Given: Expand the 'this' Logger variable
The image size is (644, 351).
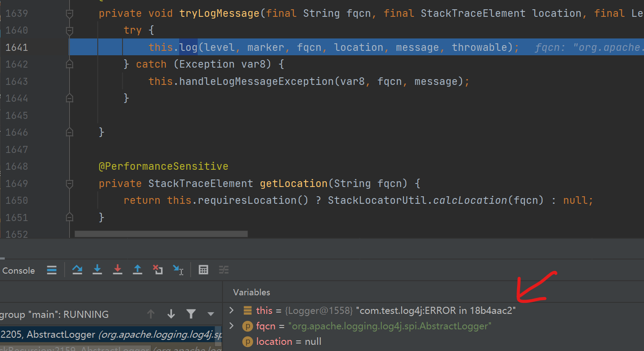Looking at the screenshot, I should tap(231, 310).
